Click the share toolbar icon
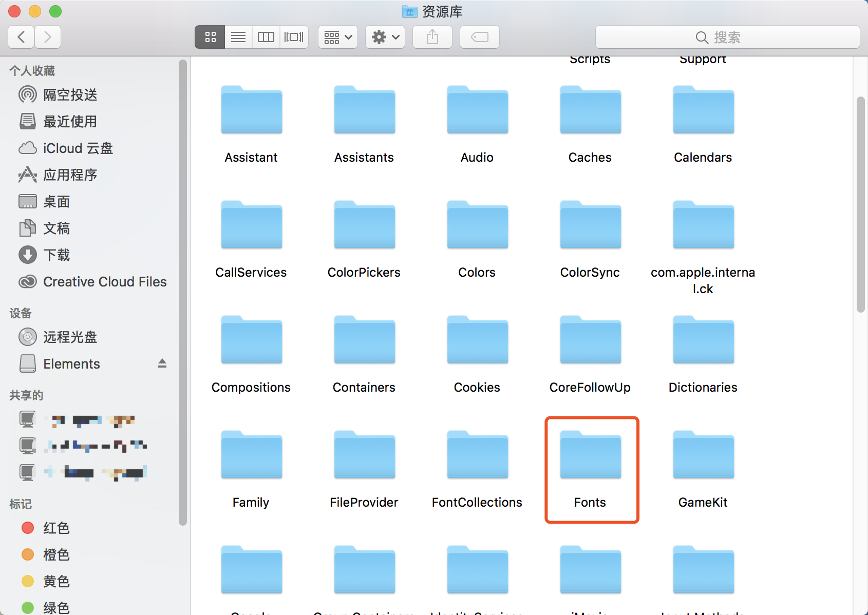 pyautogui.click(x=432, y=37)
